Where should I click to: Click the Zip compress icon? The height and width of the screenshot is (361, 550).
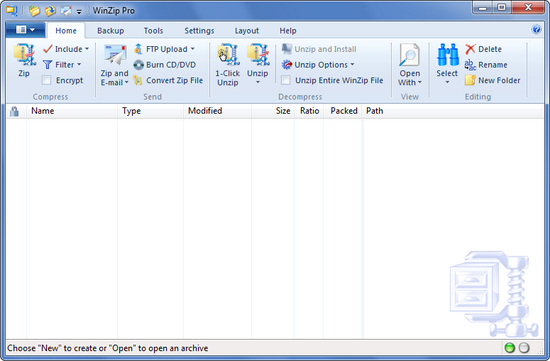[24, 54]
